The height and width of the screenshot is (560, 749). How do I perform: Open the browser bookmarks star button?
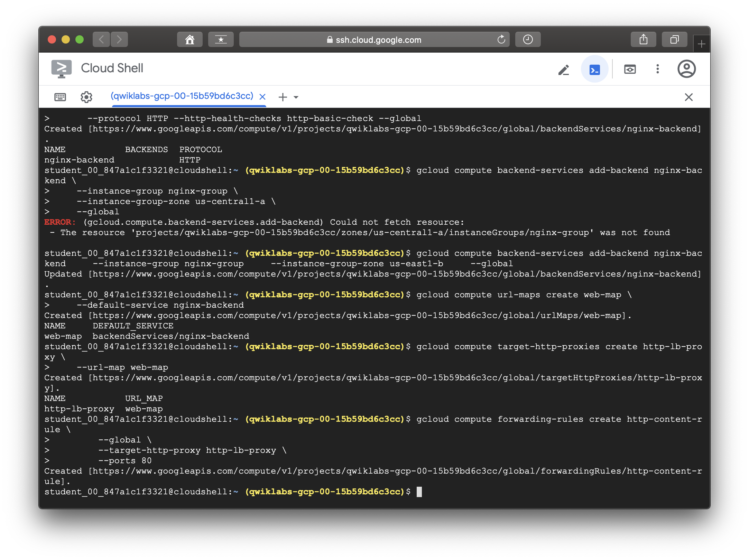point(221,39)
